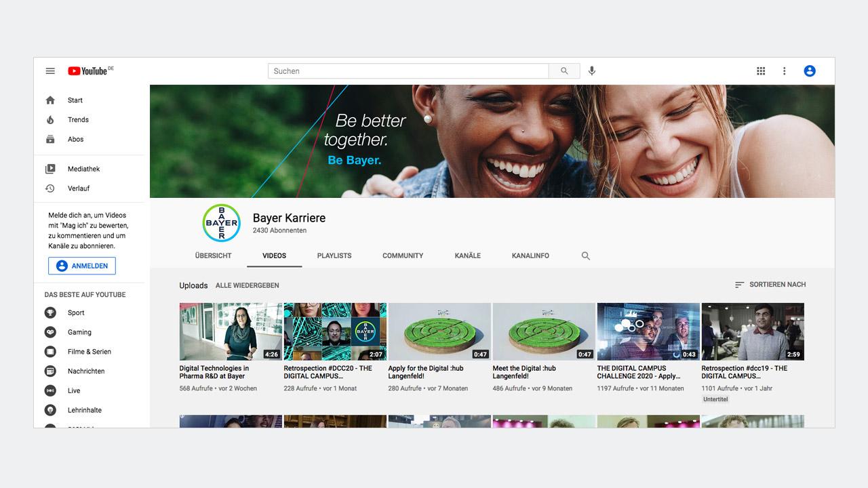Open Meet the Digital :hub thumbnail
This screenshot has height=488, width=868.
click(544, 331)
